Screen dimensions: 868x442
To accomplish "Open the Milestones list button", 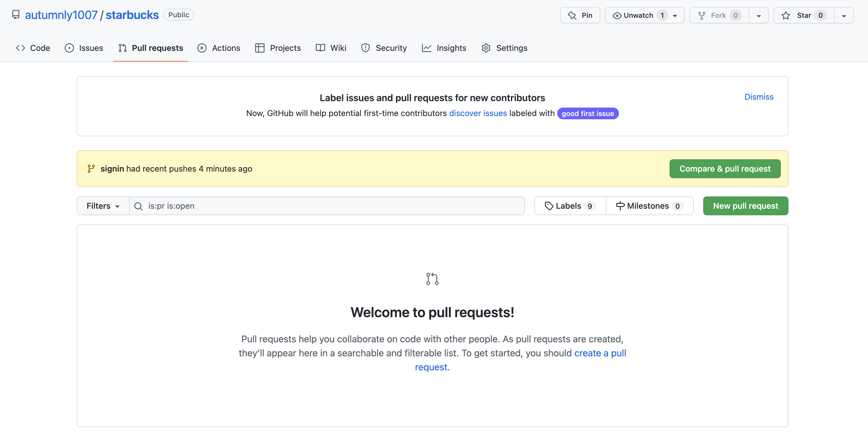I will pos(650,206).
